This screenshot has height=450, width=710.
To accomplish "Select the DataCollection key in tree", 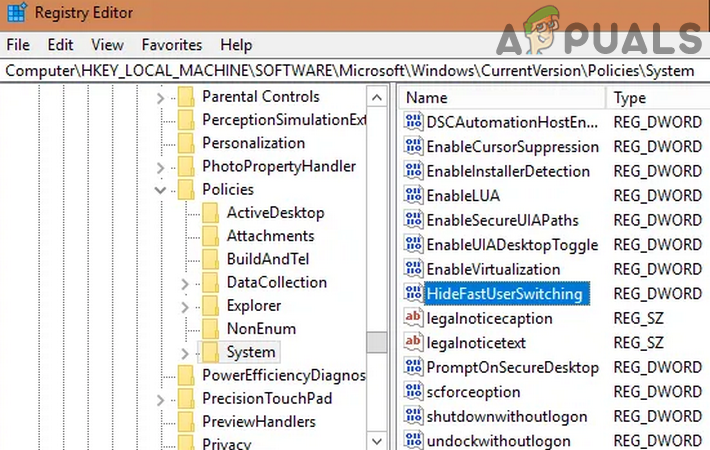I will tap(277, 282).
